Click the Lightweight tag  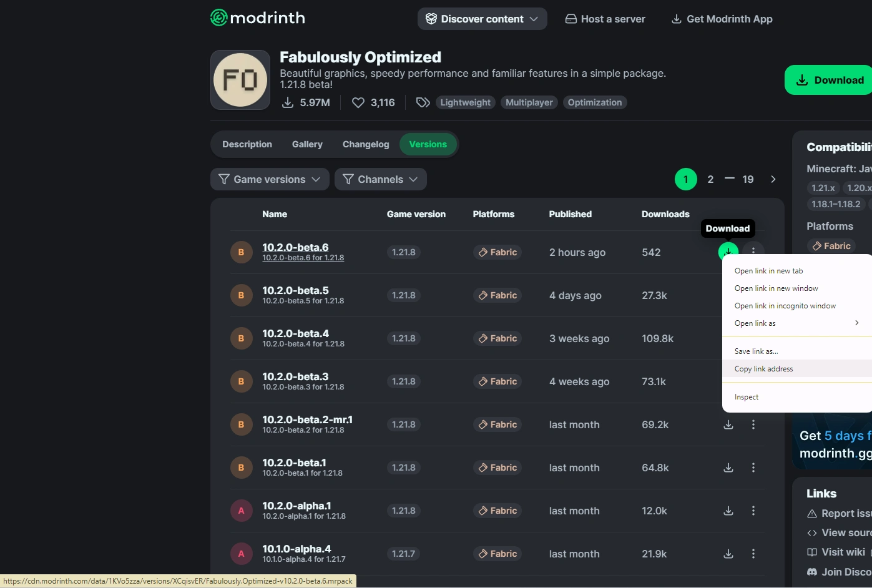click(465, 102)
